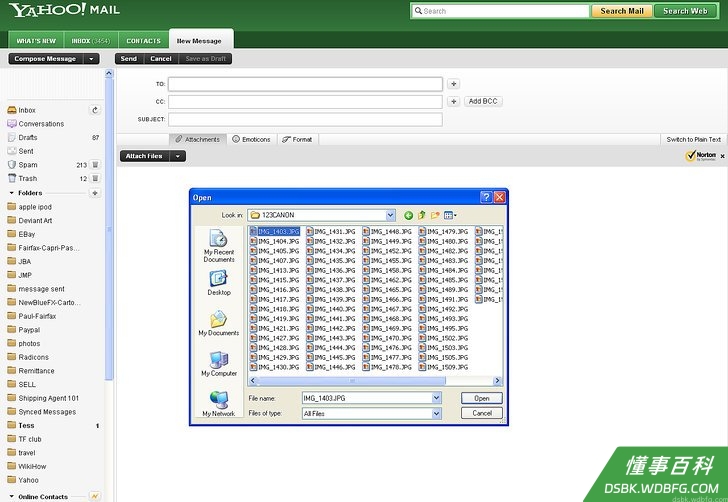Select file IMG_1509.JPG
This screenshot has height=502, width=728.
click(x=443, y=367)
